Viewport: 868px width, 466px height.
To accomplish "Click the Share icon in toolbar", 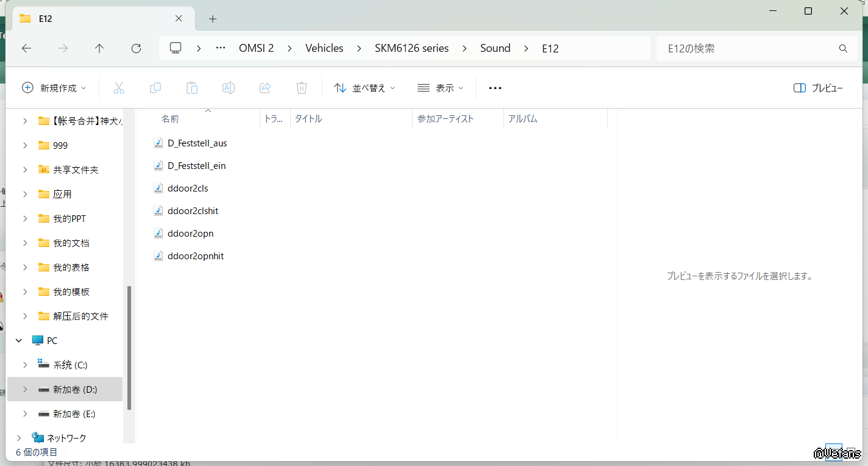I will [x=265, y=88].
